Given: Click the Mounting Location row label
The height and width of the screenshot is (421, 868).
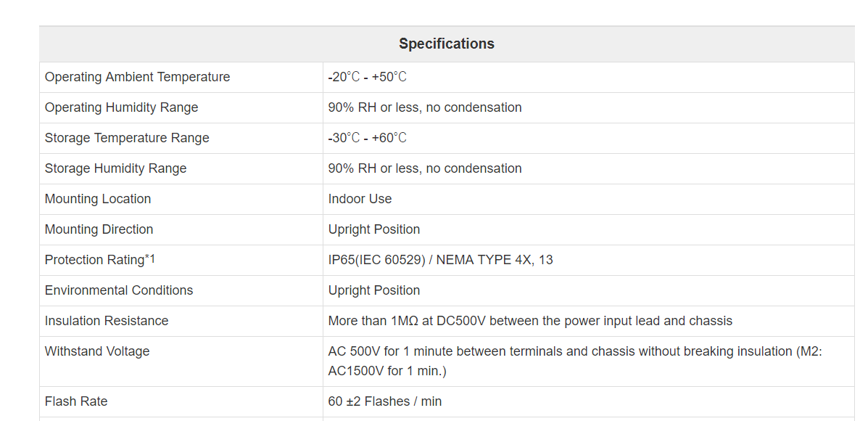Looking at the screenshot, I should click(x=98, y=199).
